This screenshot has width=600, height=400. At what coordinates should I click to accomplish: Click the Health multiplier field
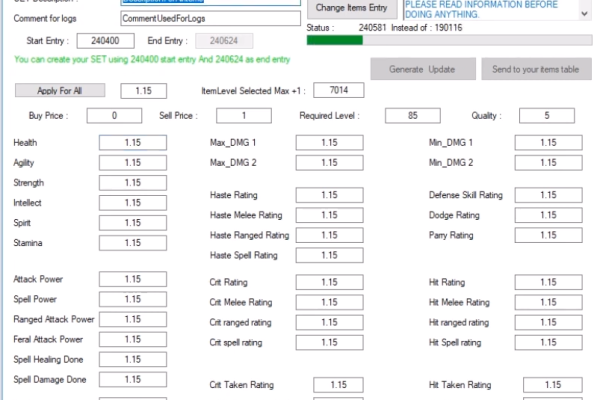(x=132, y=143)
